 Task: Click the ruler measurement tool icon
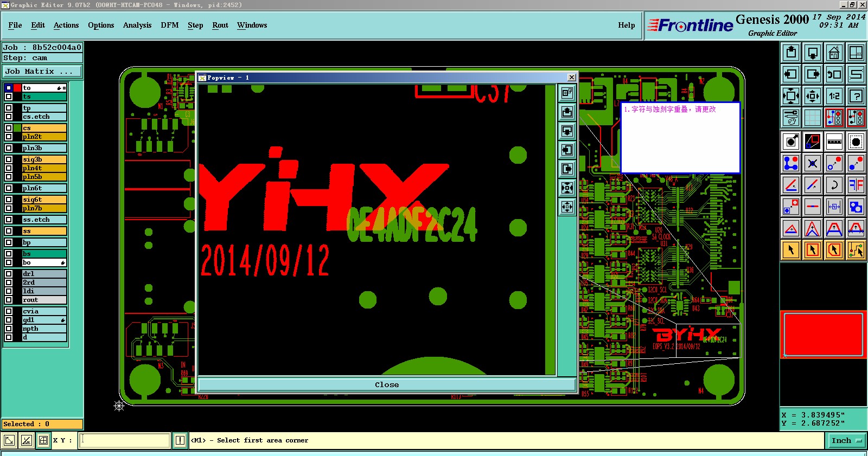pyautogui.click(x=834, y=142)
